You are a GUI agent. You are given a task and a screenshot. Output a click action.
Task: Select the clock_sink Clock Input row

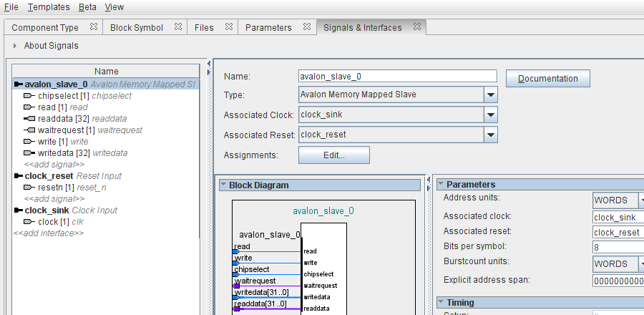[x=107, y=210]
